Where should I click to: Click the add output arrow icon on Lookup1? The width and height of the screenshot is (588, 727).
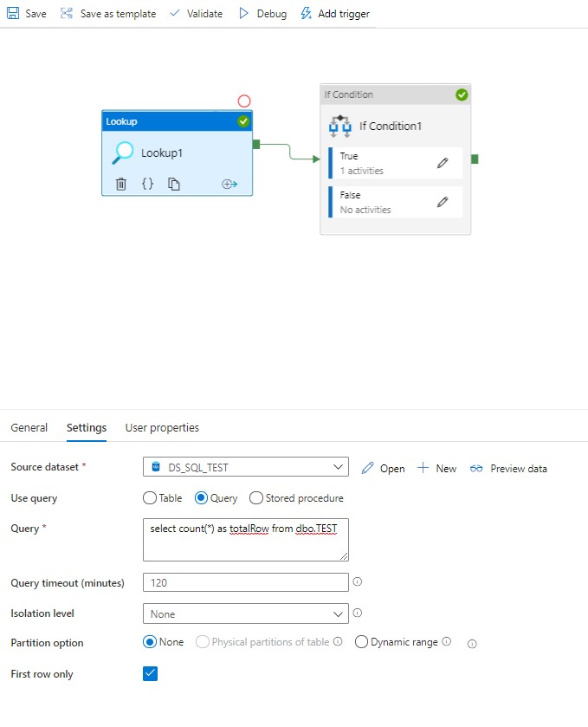pyautogui.click(x=229, y=184)
